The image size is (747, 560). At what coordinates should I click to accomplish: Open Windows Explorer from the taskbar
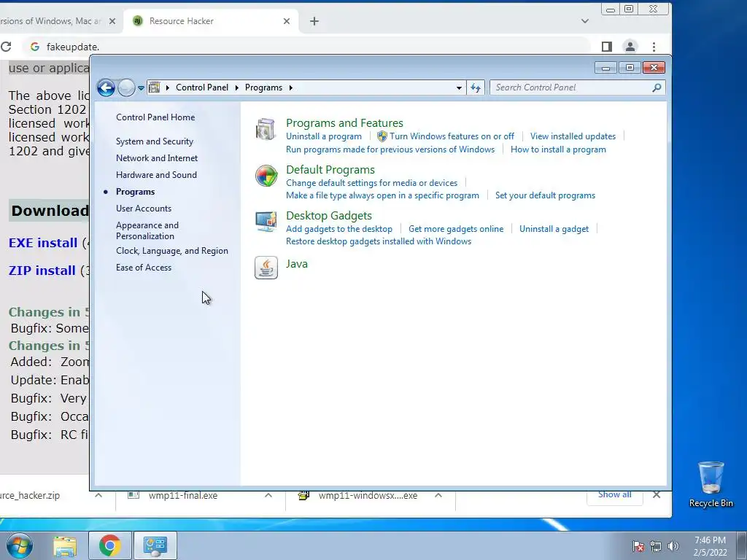tap(65, 546)
